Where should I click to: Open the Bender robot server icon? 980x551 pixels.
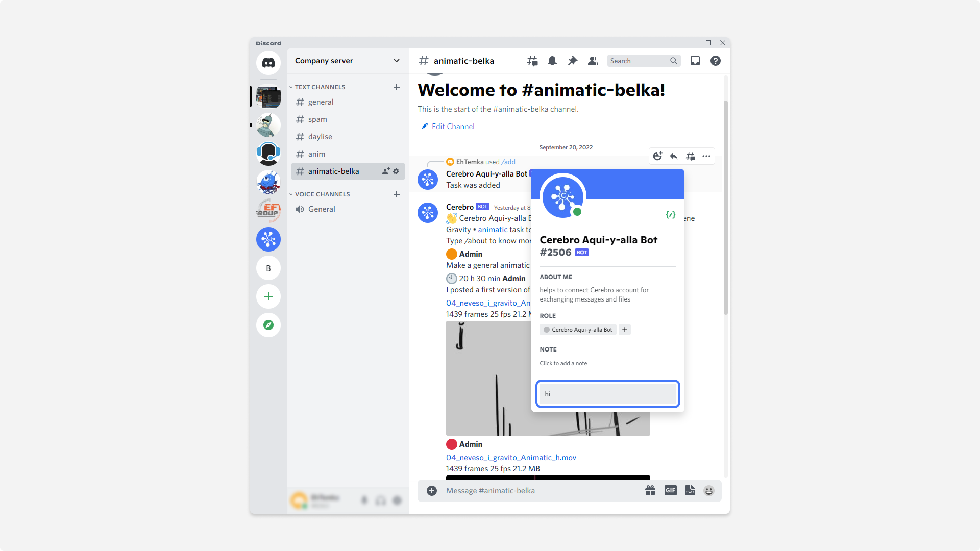point(268,125)
